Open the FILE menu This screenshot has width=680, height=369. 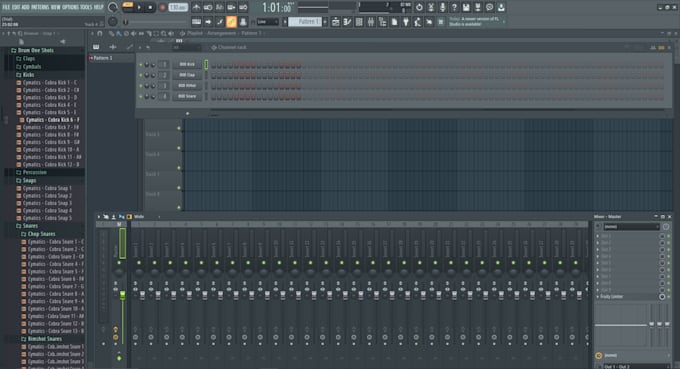[6, 7]
